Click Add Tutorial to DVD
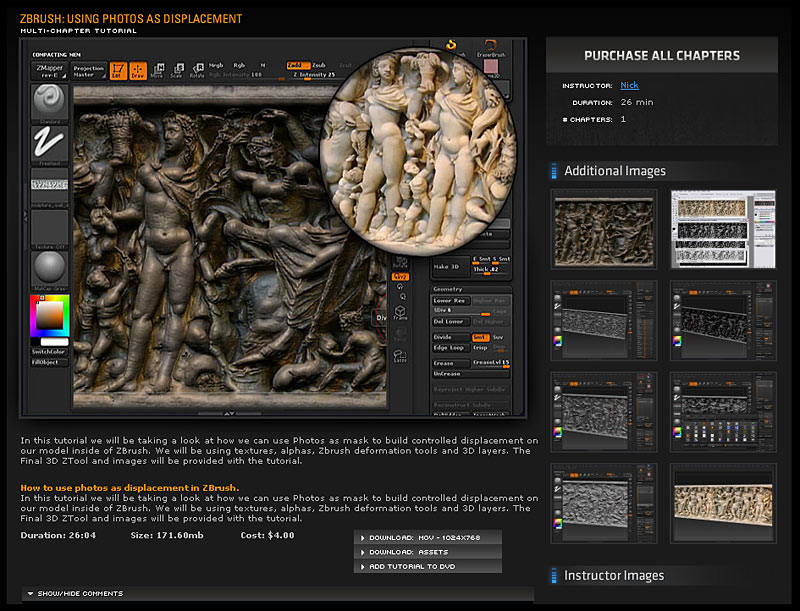The height and width of the screenshot is (611, 800). point(428,566)
